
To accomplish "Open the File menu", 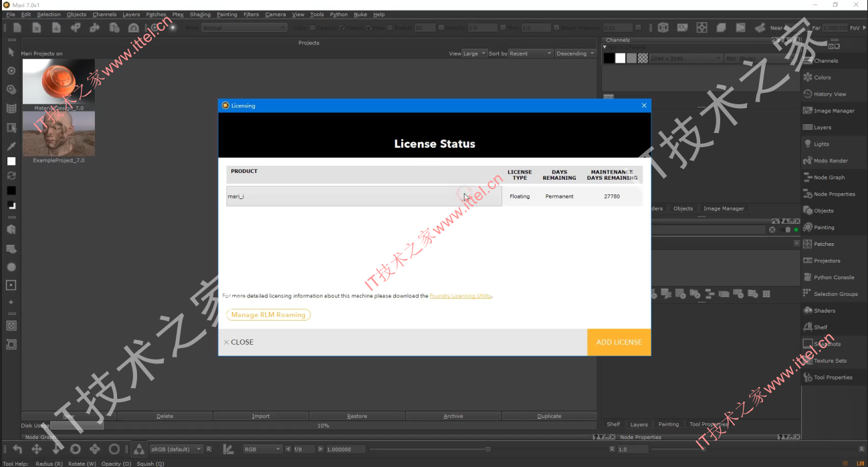I will pyautogui.click(x=11, y=14).
